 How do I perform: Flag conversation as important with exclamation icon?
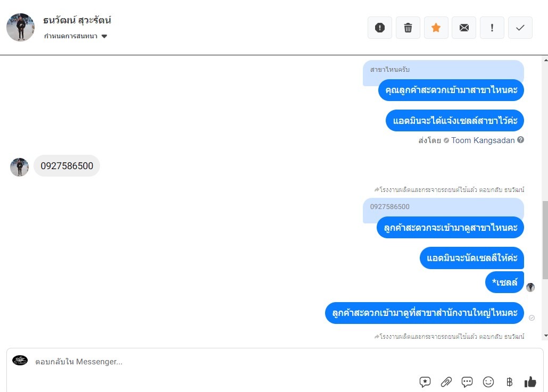(492, 28)
